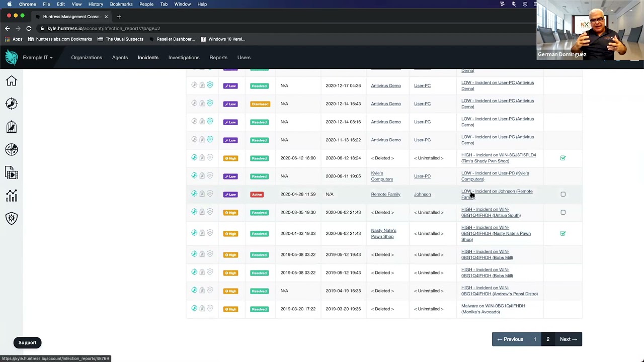This screenshot has height=362, width=644.
Task: Go to the Previous page of incidents
Action: (510, 339)
